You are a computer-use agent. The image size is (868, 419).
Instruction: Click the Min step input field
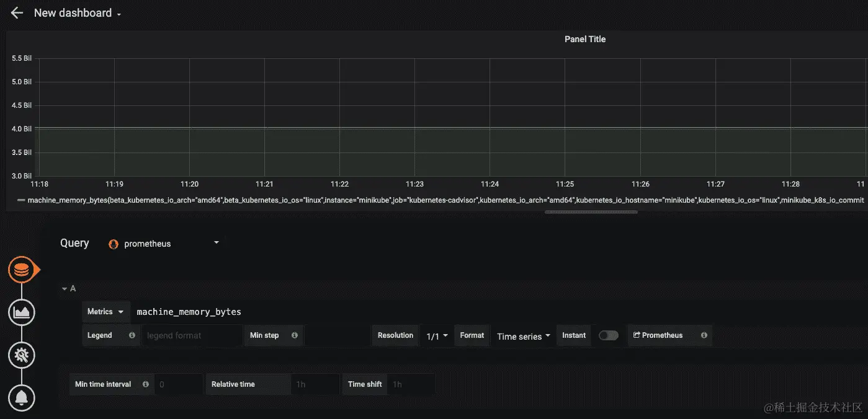point(337,335)
